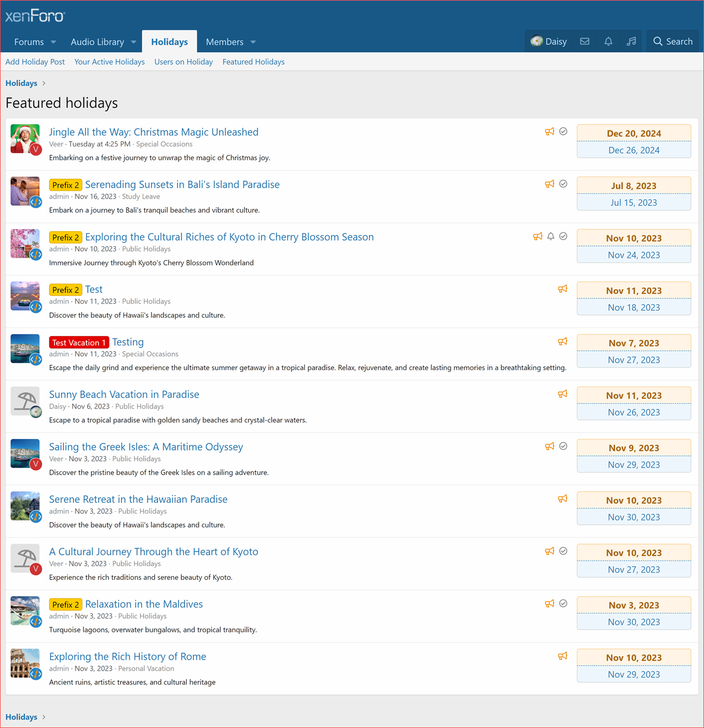Click the checkmark icon on Serenading Sunsets row
704x728 pixels.
tap(563, 183)
